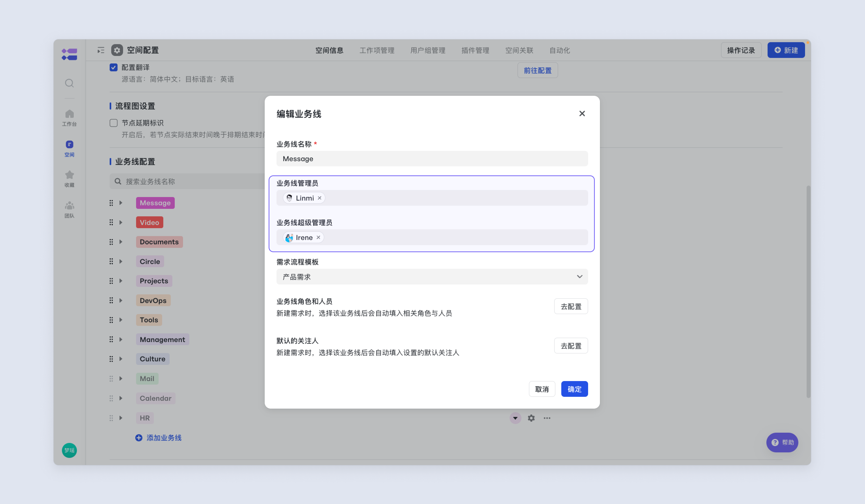Go to 工作台 in the sidebar
The width and height of the screenshot is (865, 504).
[x=69, y=118]
